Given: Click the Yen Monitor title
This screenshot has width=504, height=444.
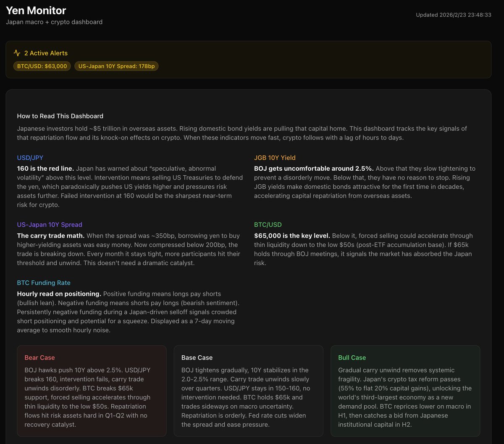Looking at the screenshot, I should point(36,10).
